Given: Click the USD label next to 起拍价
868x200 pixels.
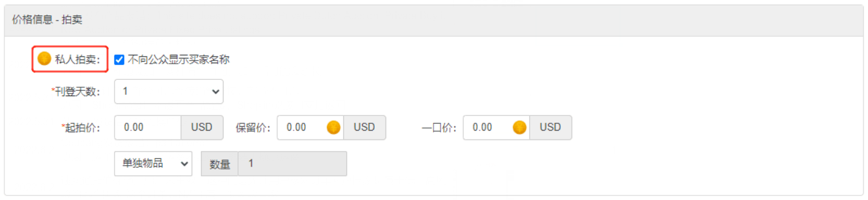Looking at the screenshot, I should (202, 127).
